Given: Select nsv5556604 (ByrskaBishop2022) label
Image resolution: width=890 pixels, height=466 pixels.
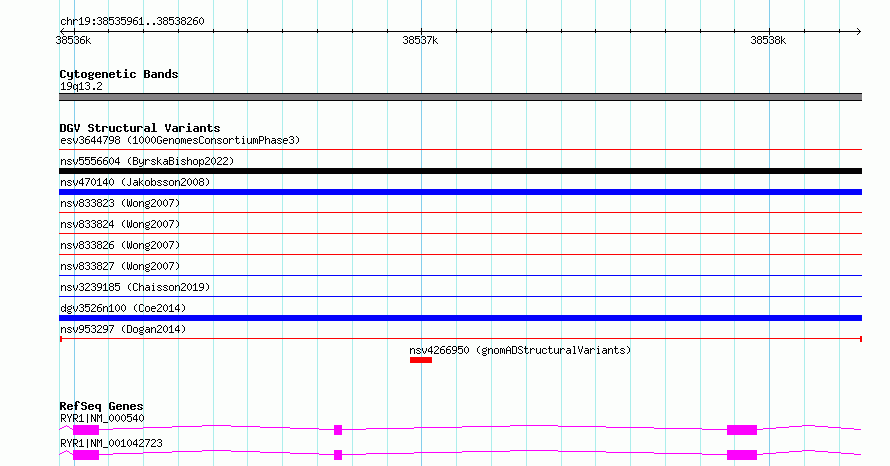Looking at the screenshot, I should point(147,161).
